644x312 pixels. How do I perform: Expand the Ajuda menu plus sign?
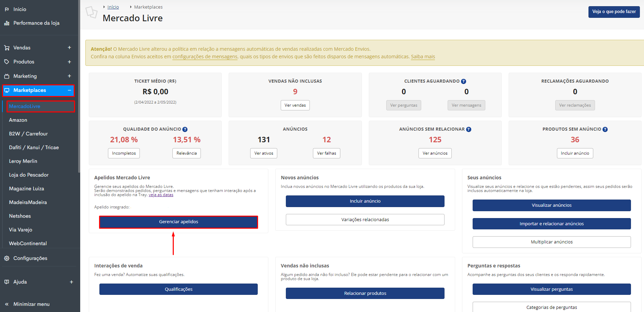(x=71, y=282)
